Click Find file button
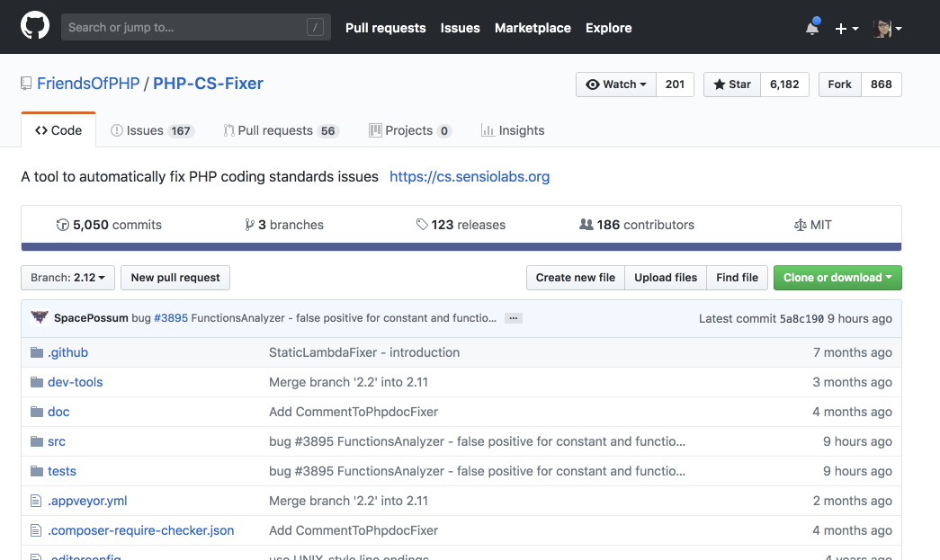940x560 pixels. pos(737,278)
